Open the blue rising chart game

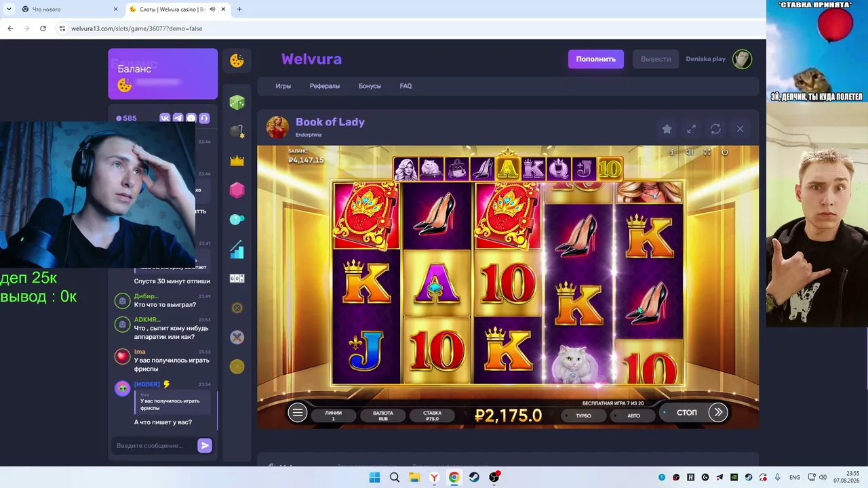(x=237, y=249)
